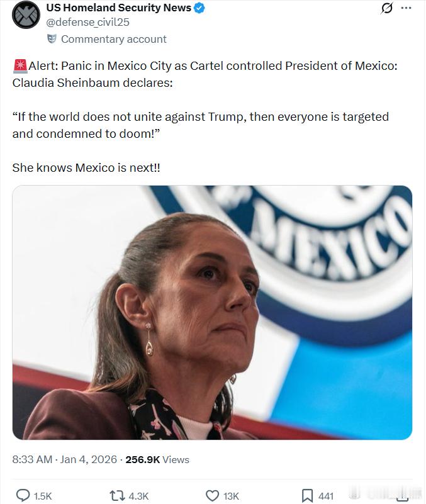426x504 pixels.
Task: Click the repost arrows icon
Action: tap(117, 496)
